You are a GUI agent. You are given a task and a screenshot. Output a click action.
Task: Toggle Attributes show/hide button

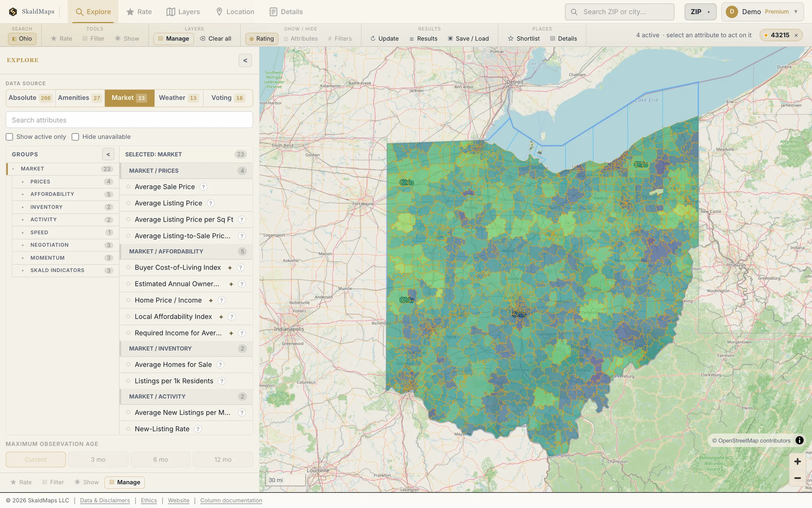coord(301,38)
